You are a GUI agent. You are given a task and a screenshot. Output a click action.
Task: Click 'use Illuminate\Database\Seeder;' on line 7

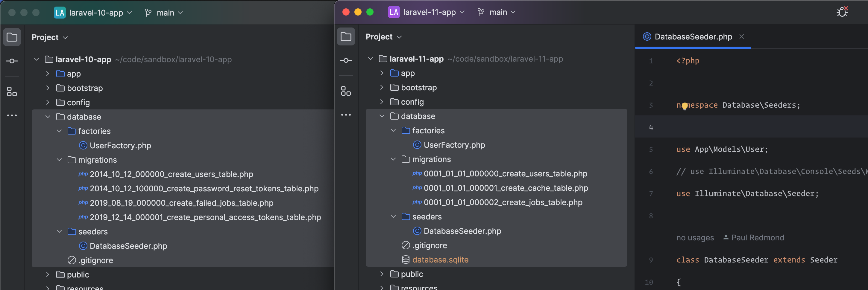coord(747,193)
